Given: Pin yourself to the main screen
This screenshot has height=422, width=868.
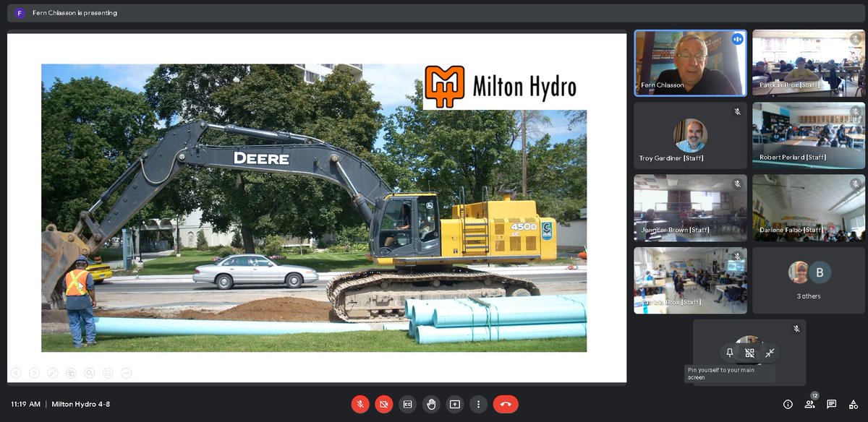Looking at the screenshot, I should click(x=729, y=353).
